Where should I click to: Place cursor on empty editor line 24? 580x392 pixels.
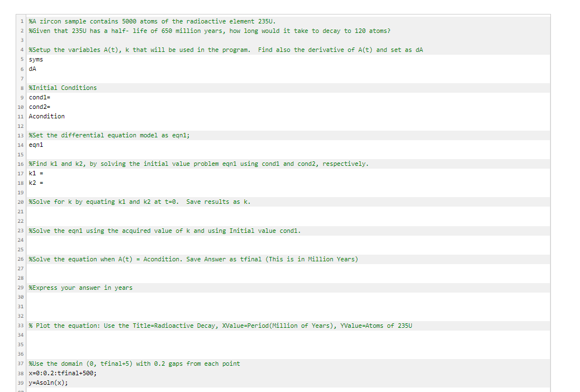pos(288,240)
